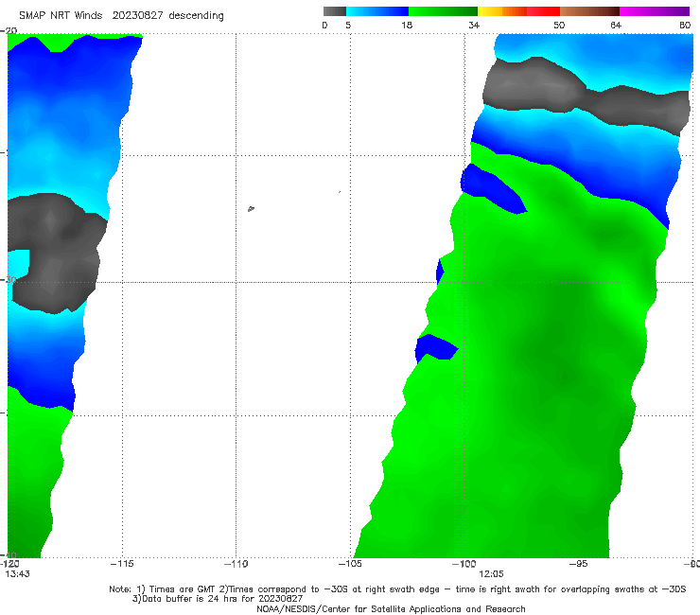Click the latitude label "-20" at top left
700x615 pixels.
click(9, 30)
